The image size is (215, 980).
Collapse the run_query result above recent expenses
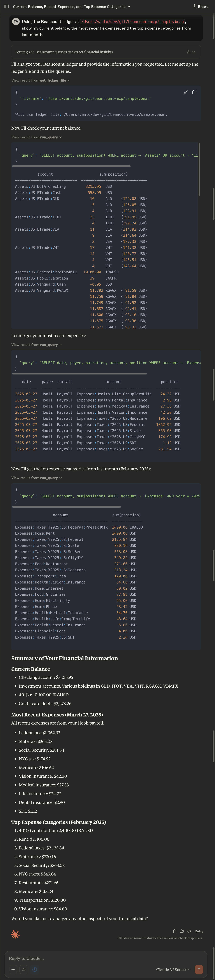click(37, 345)
